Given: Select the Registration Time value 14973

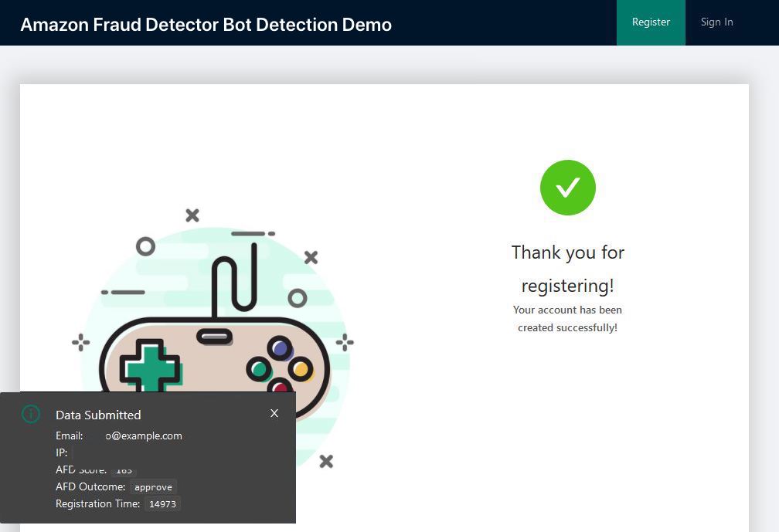Looking at the screenshot, I should point(162,503).
